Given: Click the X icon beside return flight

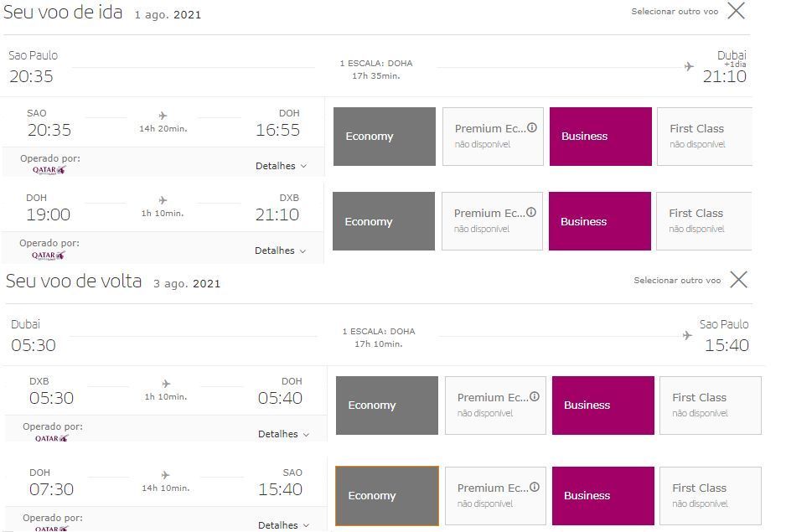Looking at the screenshot, I should 738,280.
